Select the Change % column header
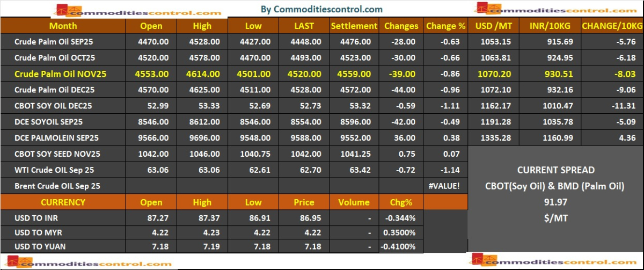 (445, 26)
